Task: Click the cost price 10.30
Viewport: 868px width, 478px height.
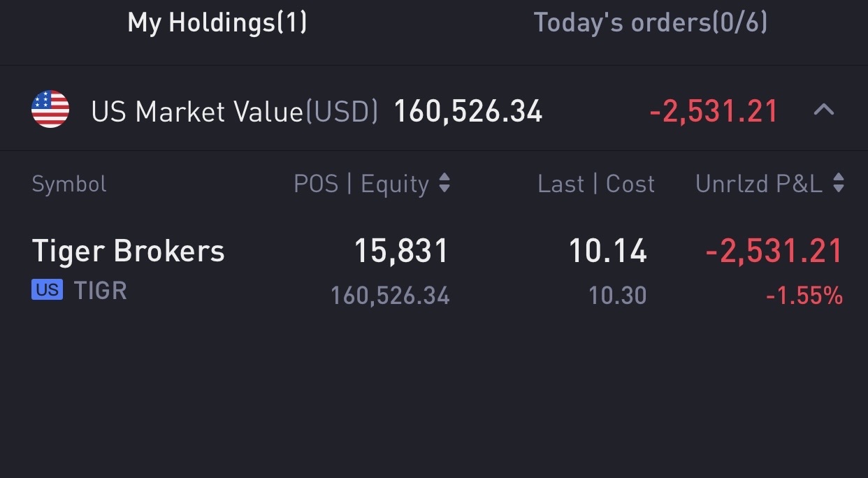Action: tap(617, 296)
